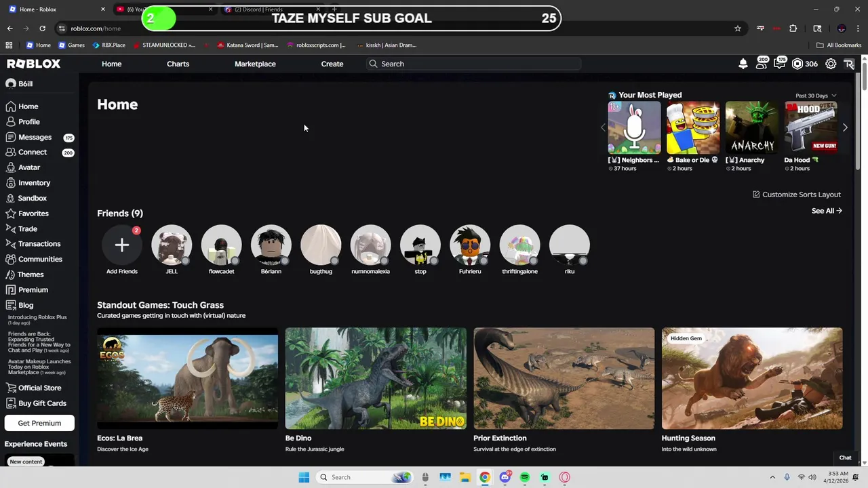The width and height of the screenshot is (868, 488).
Task: Click Customize Sorts Layout
Action: tap(797, 195)
